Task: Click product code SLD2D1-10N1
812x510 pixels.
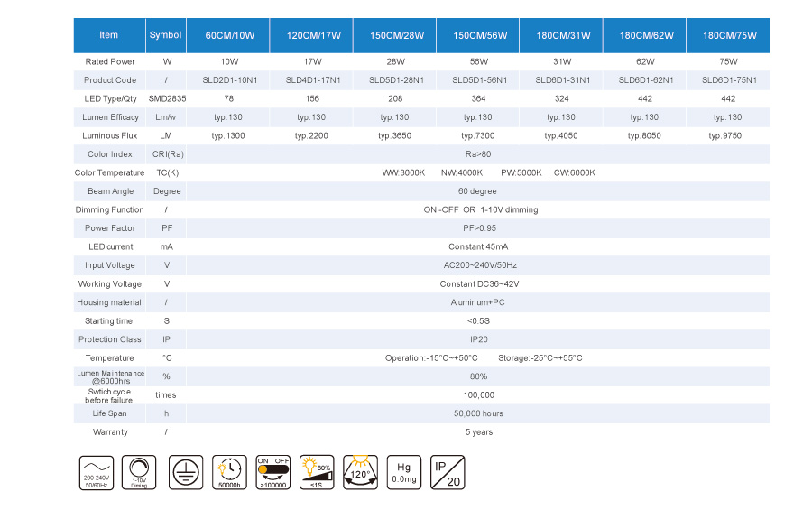Action: coord(229,80)
